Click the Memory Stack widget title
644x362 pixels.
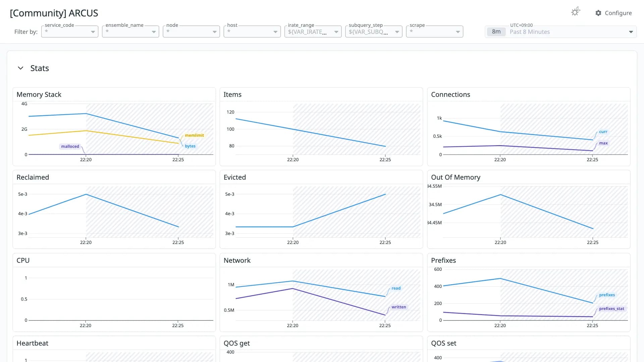pos(39,95)
